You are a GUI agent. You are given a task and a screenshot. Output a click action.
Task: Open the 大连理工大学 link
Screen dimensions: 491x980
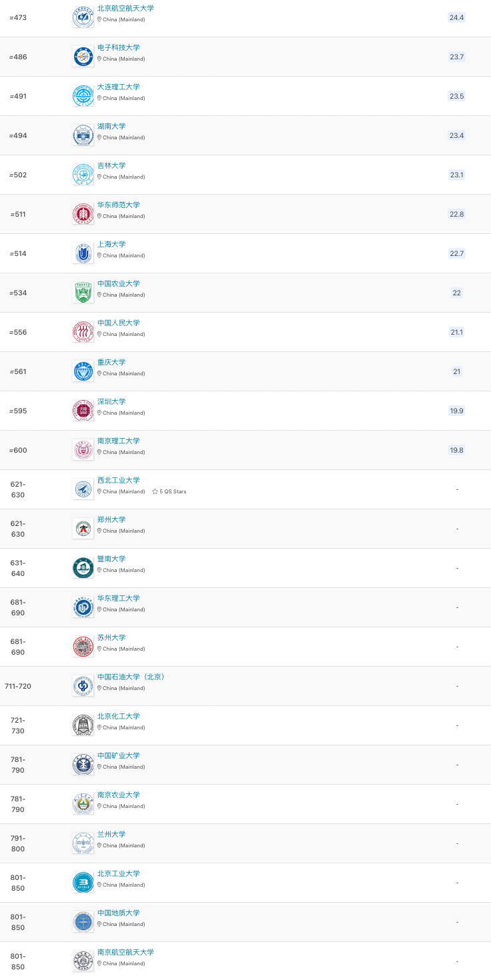[x=119, y=87]
